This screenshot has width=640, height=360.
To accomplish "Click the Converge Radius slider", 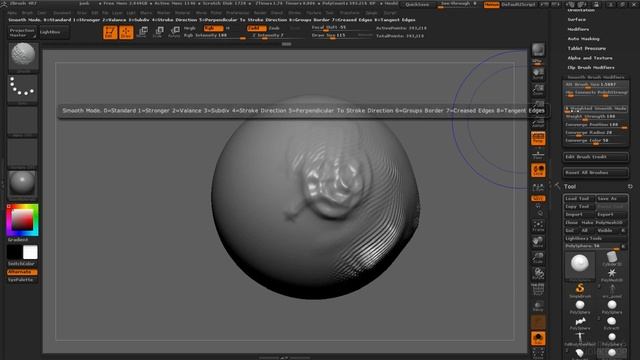I will point(596,133).
